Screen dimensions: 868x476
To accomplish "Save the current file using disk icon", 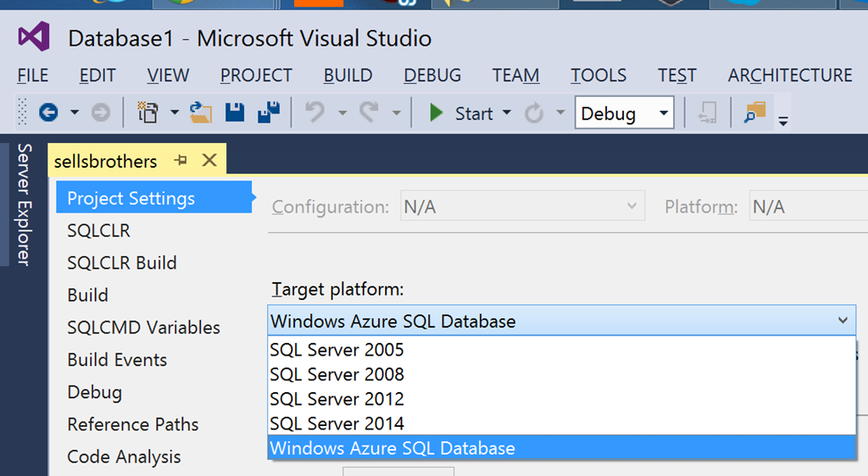I will 235,113.
